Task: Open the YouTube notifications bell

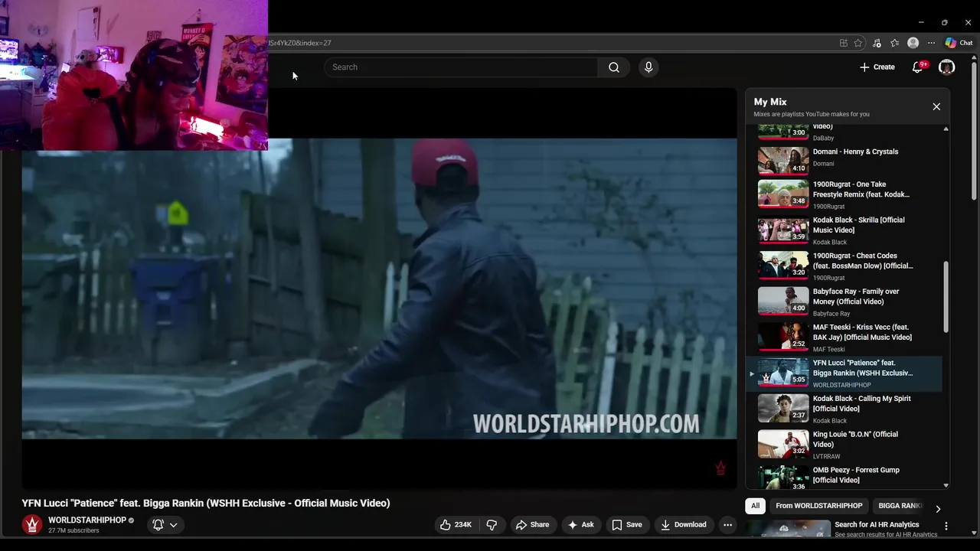Action: click(x=917, y=67)
